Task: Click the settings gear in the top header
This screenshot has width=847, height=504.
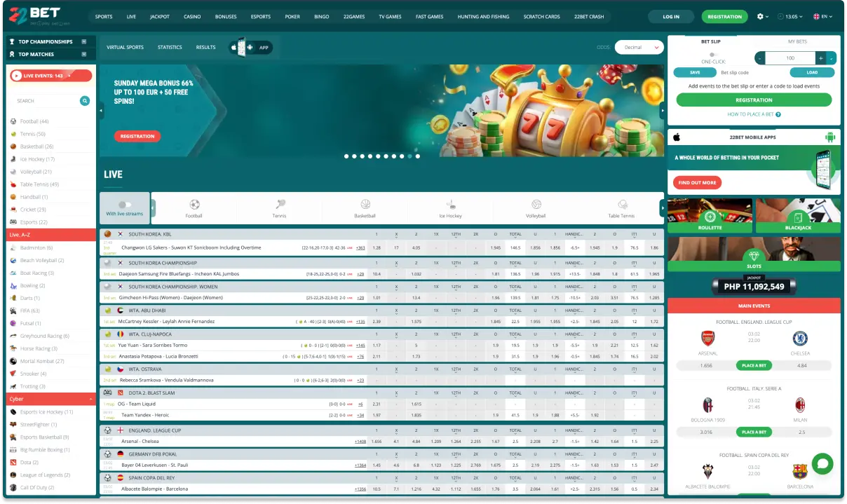Action: tap(761, 15)
